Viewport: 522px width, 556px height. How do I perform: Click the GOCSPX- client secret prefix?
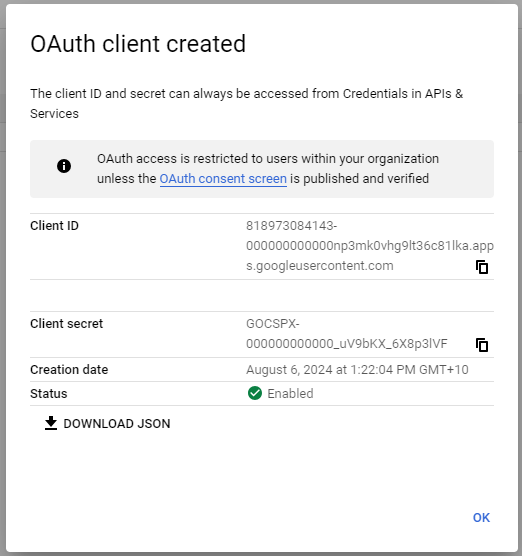point(273,324)
